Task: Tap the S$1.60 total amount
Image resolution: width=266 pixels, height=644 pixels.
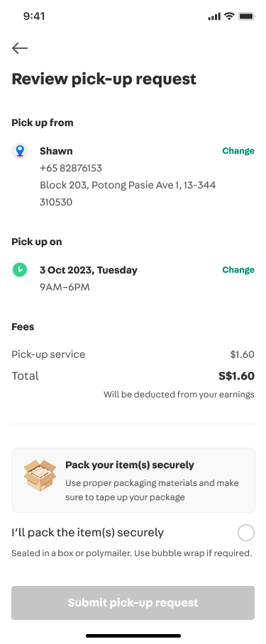Action: tap(236, 375)
